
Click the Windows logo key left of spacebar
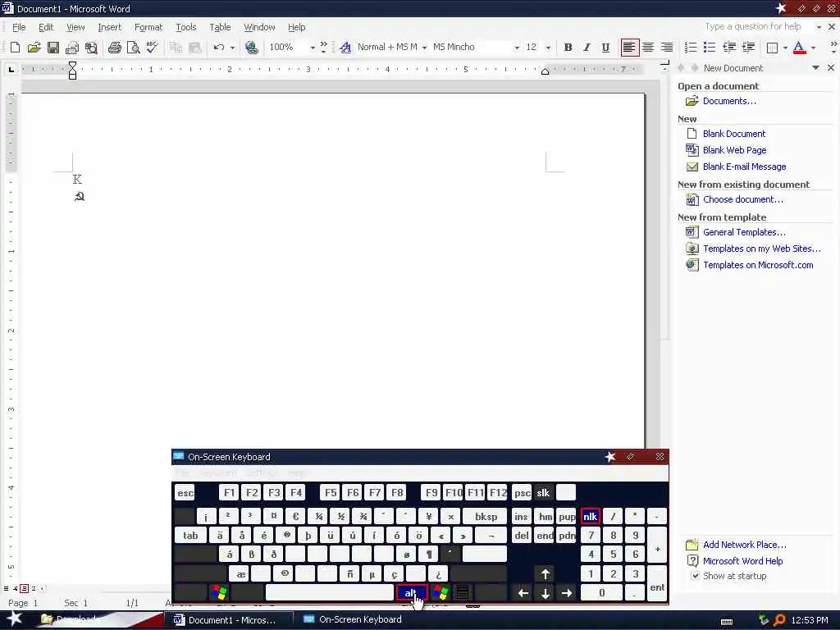point(219,592)
